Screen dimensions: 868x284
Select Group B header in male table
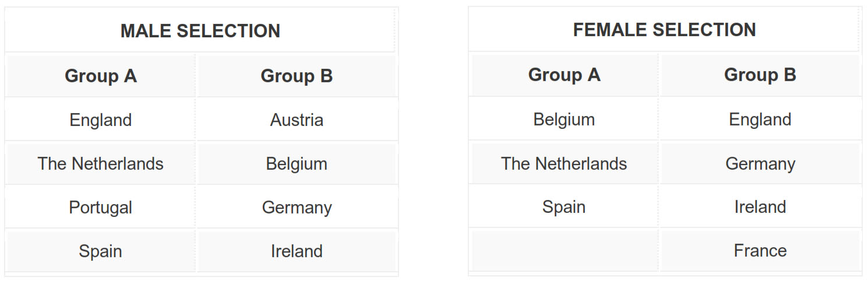pos(297,76)
